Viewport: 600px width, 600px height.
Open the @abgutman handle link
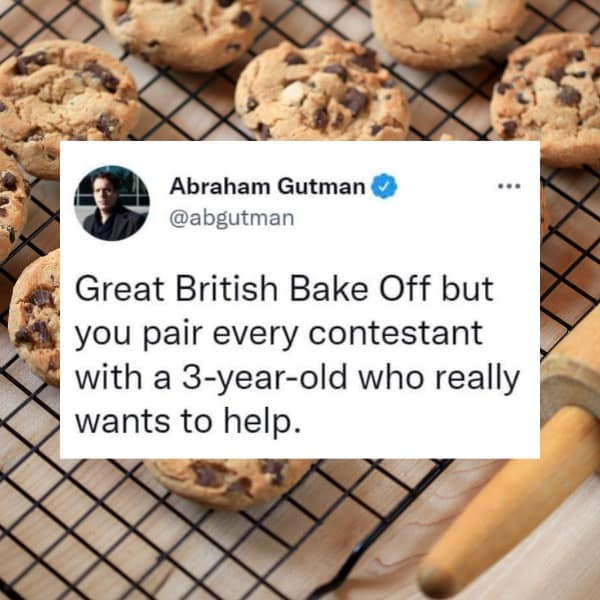click(x=232, y=218)
